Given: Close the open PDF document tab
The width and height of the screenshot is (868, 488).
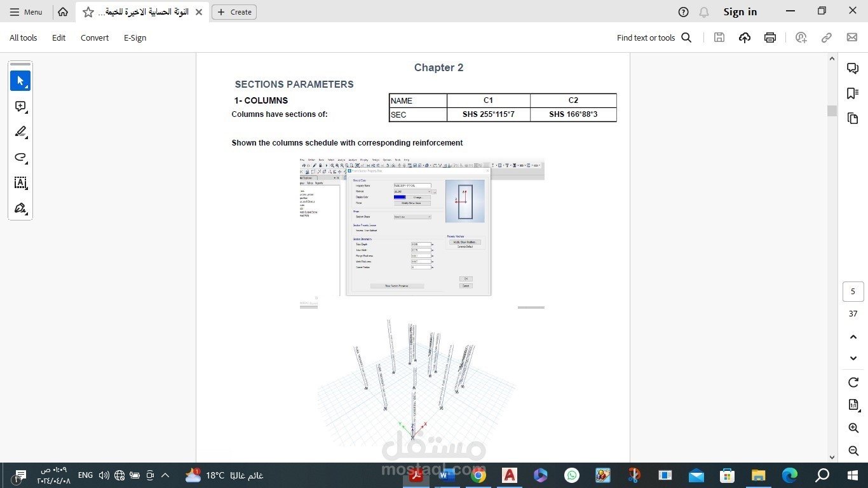Looking at the screenshot, I should [199, 12].
